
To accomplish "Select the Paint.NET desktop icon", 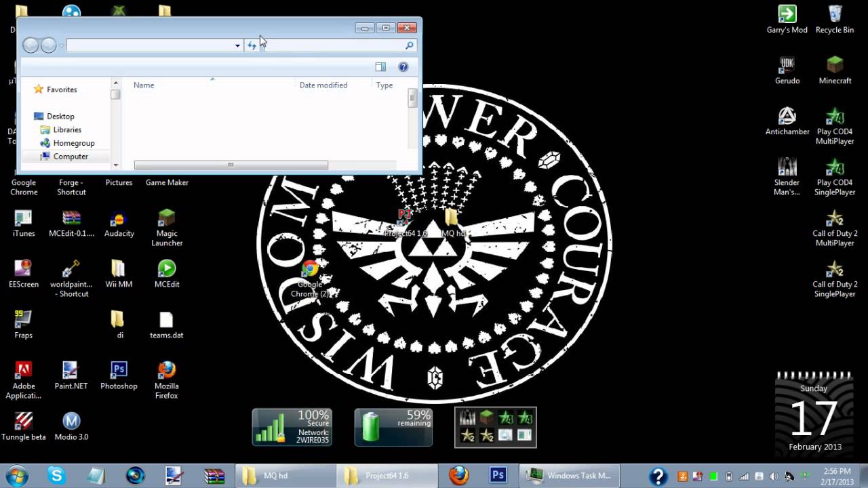I will point(71,375).
